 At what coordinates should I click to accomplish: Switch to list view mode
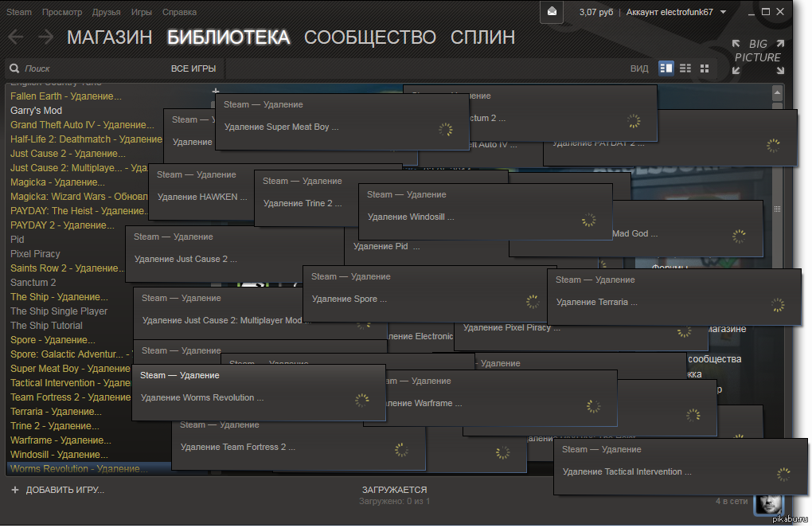pos(685,68)
